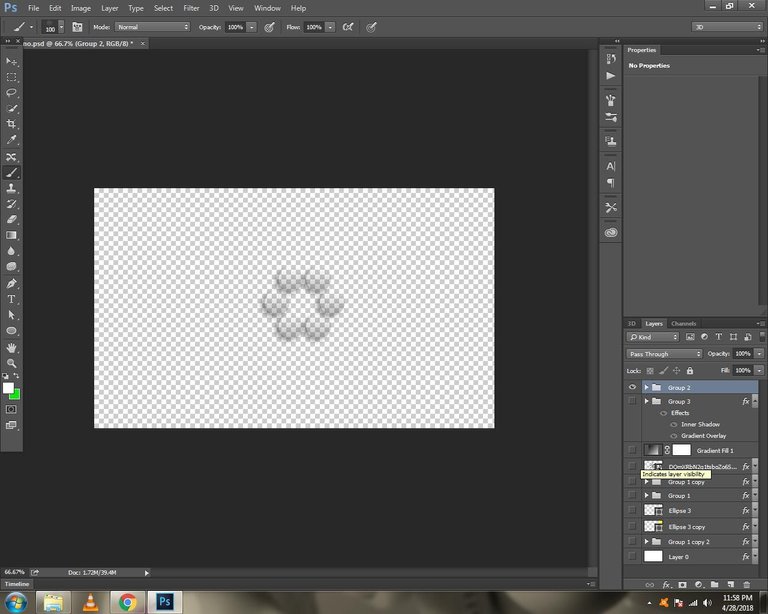Expand the Group 2 folder
The width and height of the screenshot is (768, 614).
coord(647,387)
